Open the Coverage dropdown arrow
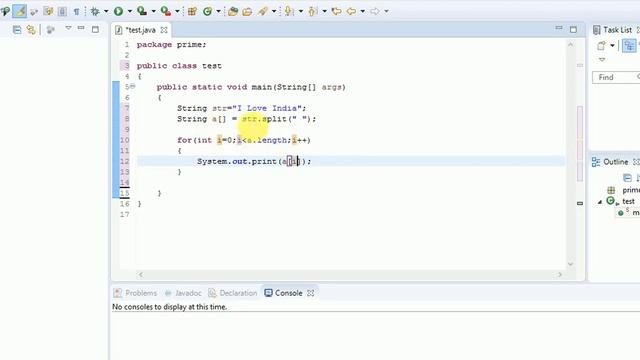Image resolution: width=640 pixels, height=360 pixels. [x=153, y=11]
